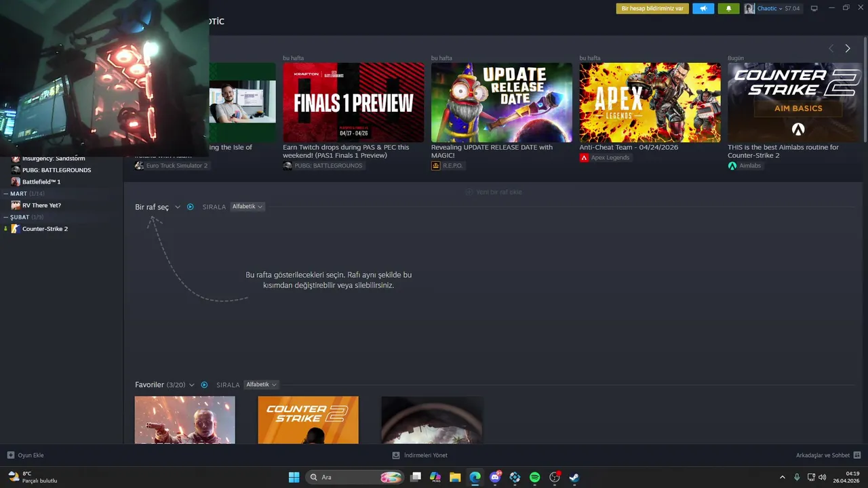The width and height of the screenshot is (868, 488).
Task: Click Yeni bir raf ekle
Action: click(x=494, y=192)
